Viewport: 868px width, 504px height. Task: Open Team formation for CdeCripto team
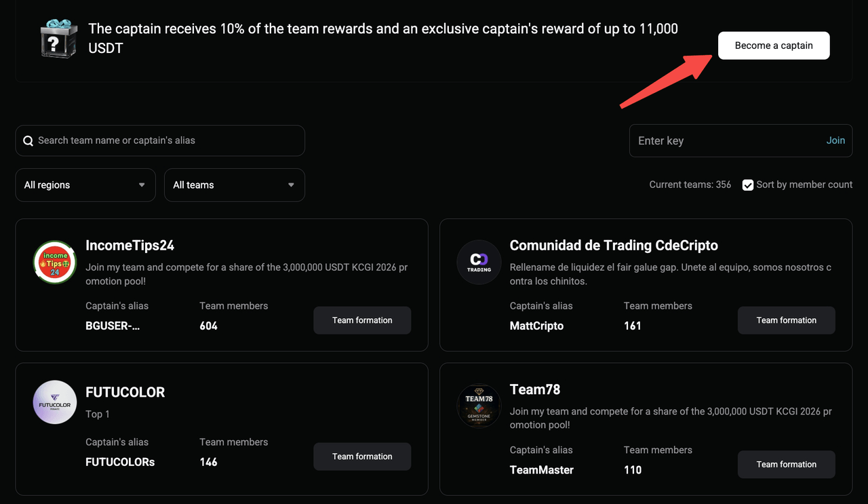pos(787,320)
